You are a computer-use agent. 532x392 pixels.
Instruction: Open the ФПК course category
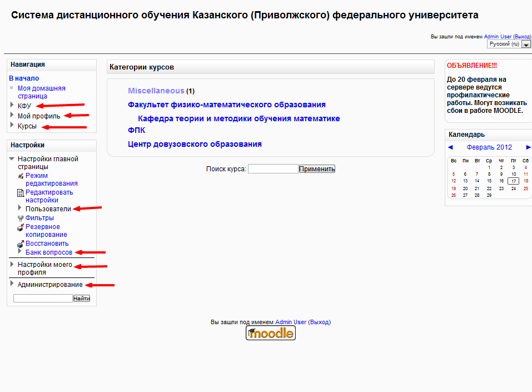pyautogui.click(x=136, y=130)
